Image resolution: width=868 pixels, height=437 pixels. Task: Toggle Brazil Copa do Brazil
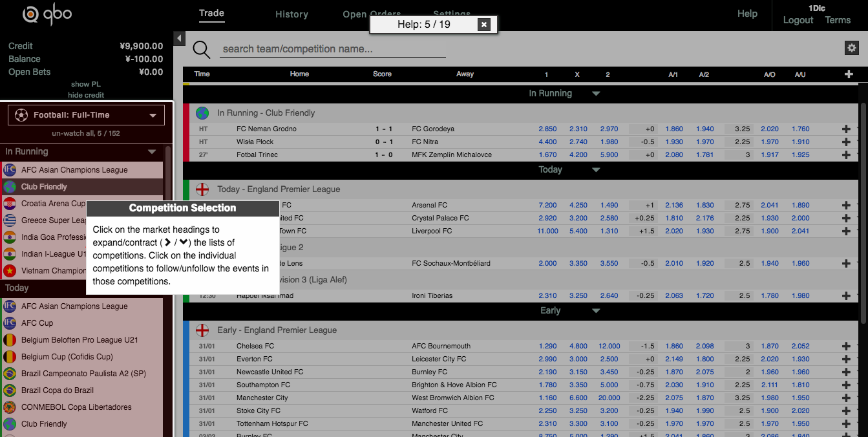(82, 390)
